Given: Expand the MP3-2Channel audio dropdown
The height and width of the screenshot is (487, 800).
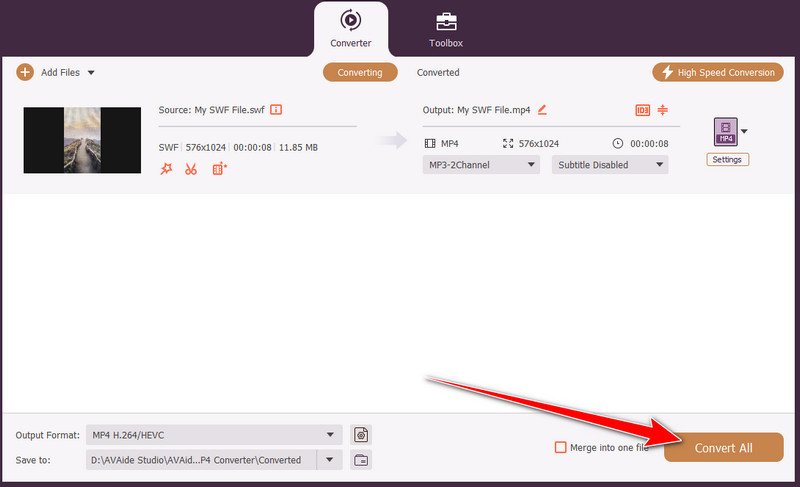Looking at the screenshot, I should click(x=481, y=165).
